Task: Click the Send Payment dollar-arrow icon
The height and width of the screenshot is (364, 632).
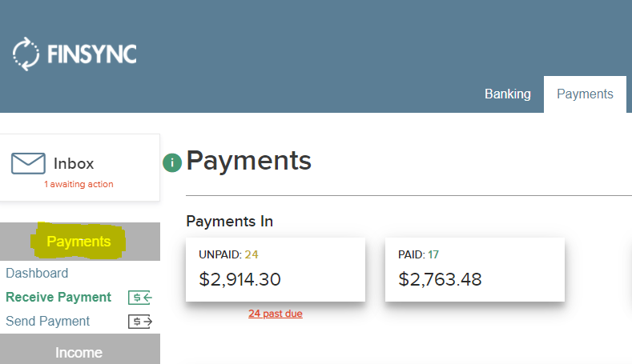Action: coord(140,322)
